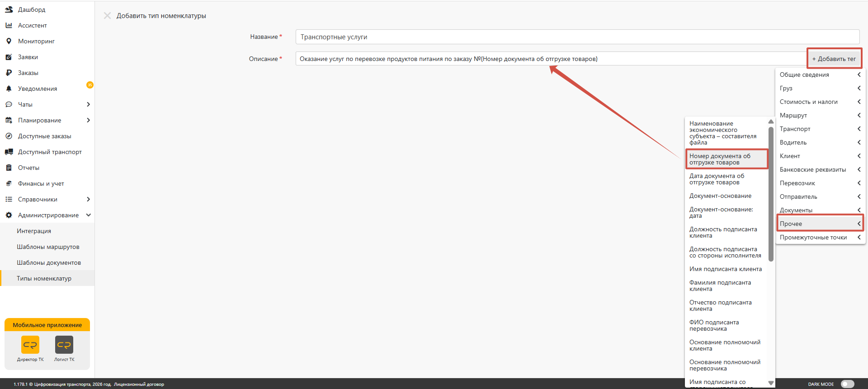Click the Уведомления bell icon
The width and height of the screenshot is (868, 389).
point(9,89)
